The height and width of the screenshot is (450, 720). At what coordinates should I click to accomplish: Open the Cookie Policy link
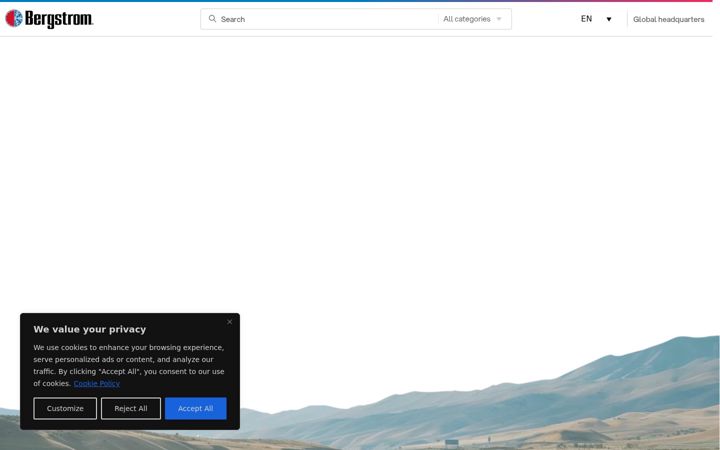pos(97,383)
